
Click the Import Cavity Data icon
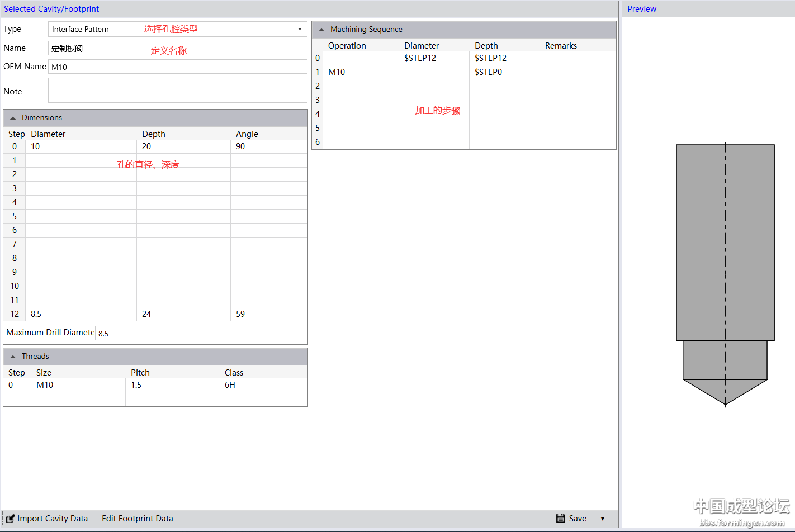10,519
